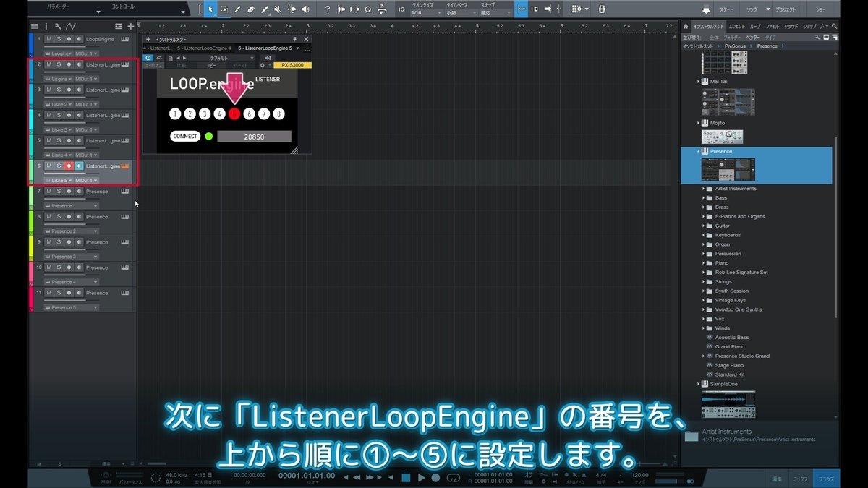Select the Arrow tool in the toolbar
This screenshot has width=868, height=488.
click(210, 9)
